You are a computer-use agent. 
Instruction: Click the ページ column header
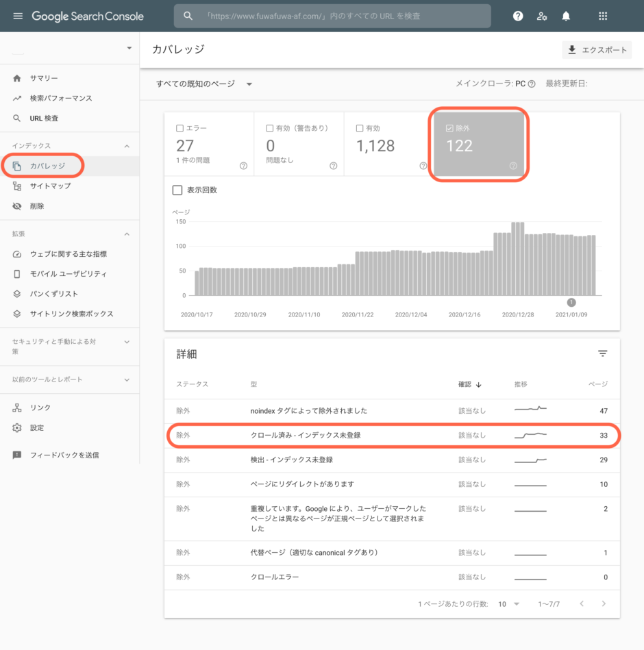[598, 384]
